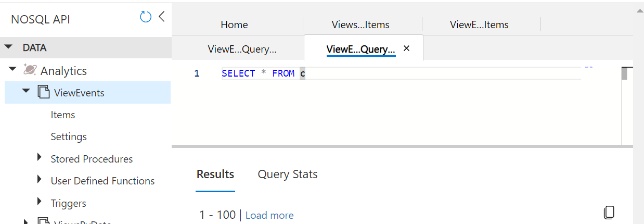The height and width of the screenshot is (224, 644).
Task: Expand the Stored Procedures node
Action: [40, 157]
